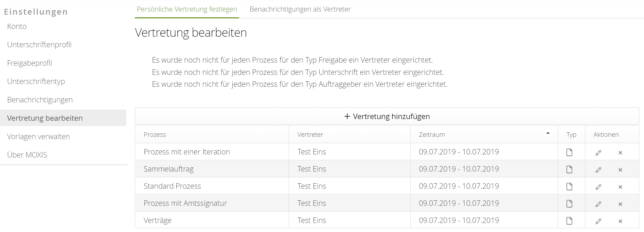
Task: Delete Prozess mit Amtssignatur via the X icon
Action: click(x=620, y=203)
